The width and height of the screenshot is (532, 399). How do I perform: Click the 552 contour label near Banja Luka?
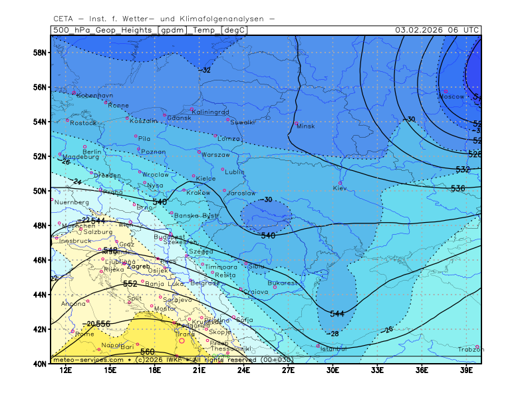(130, 283)
